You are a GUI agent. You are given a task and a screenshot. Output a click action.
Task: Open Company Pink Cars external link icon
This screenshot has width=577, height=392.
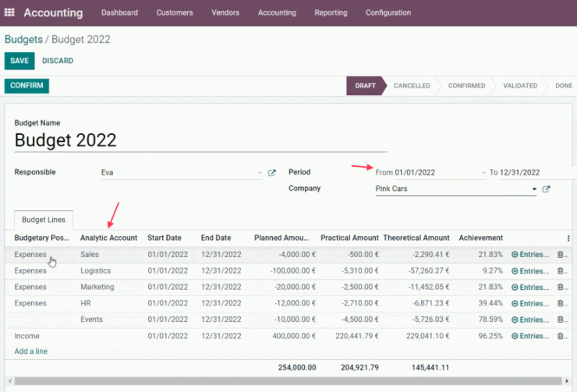tap(546, 189)
